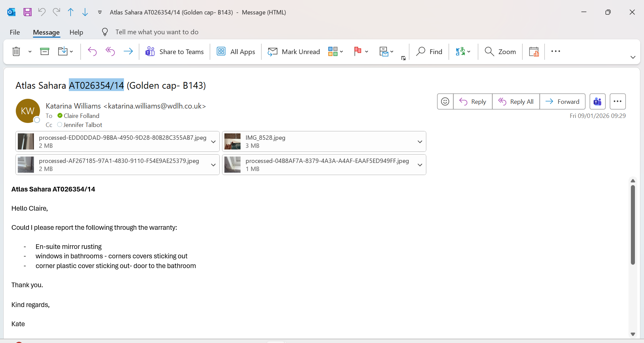Click the ribbon Reply All icon

(x=110, y=51)
